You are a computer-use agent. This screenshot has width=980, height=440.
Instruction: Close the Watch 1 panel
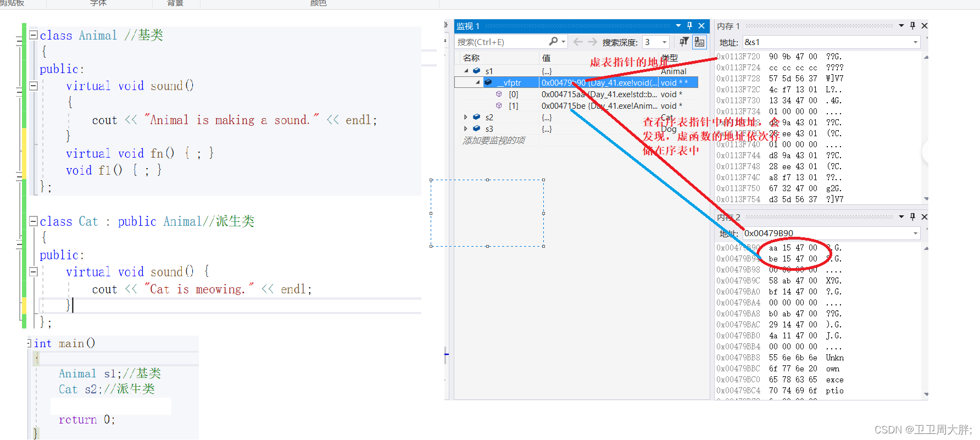tap(701, 26)
